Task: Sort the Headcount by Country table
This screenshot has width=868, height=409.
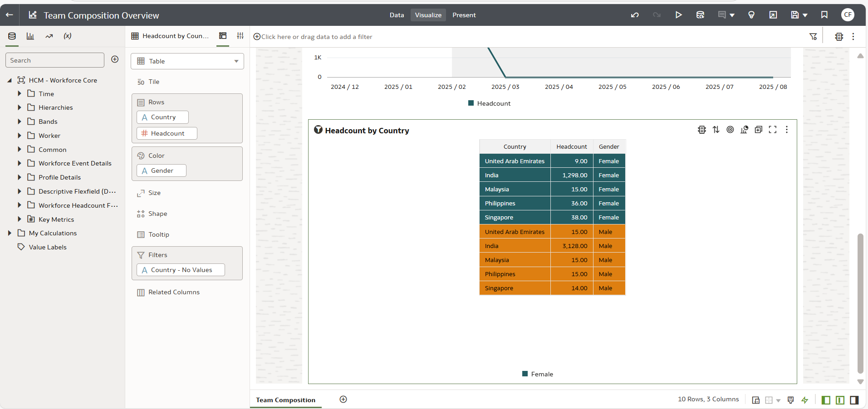Action: point(716,130)
